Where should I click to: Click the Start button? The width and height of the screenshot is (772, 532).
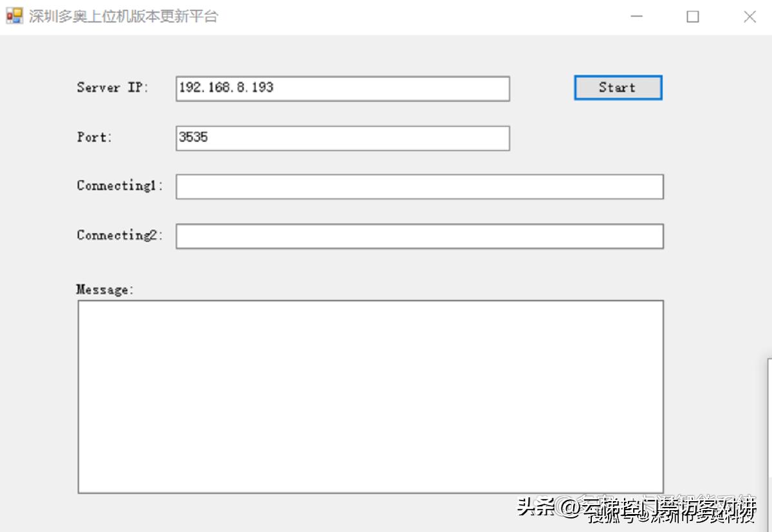click(617, 87)
